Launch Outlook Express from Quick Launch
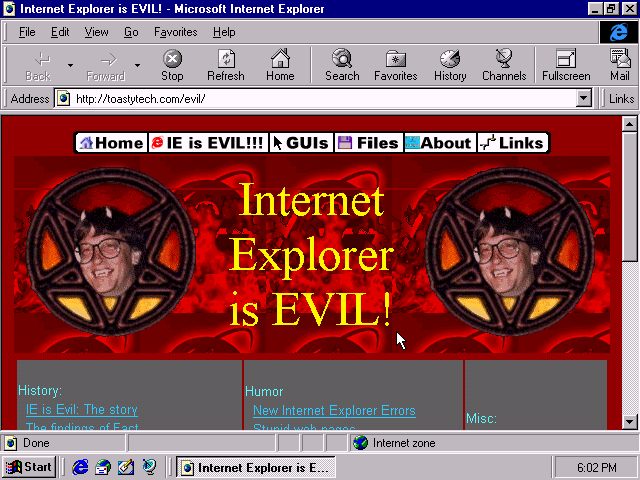Image resolution: width=640 pixels, height=480 pixels. pos(103,467)
